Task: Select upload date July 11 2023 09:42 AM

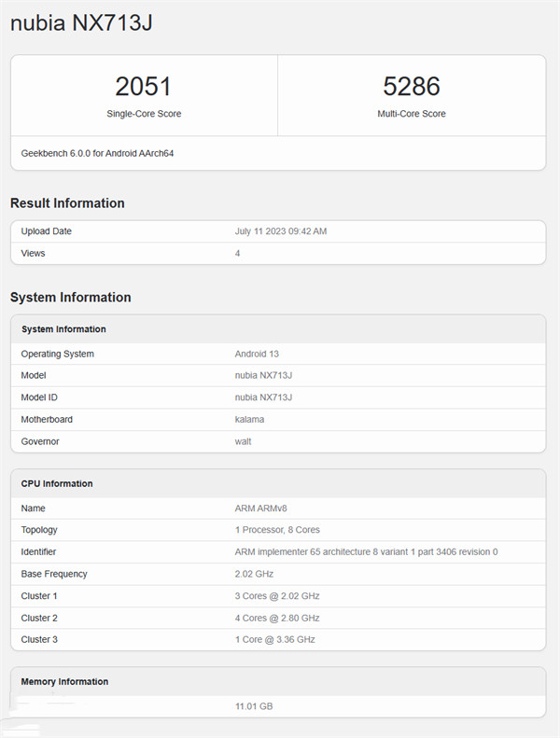Action: click(x=281, y=231)
